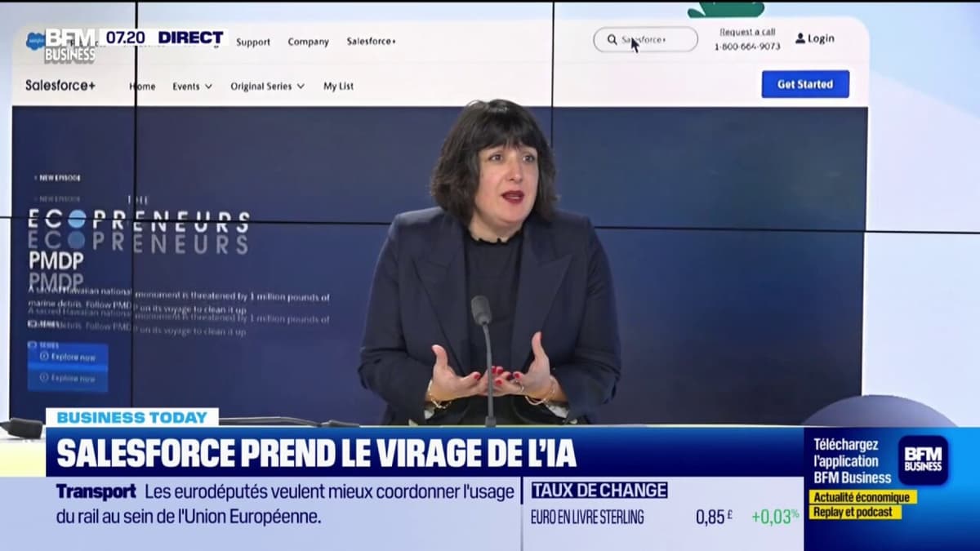Click the DIRECT live indicator badge
Image resolution: width=980 pixels, height=551 pixels.
click(190, 38)
